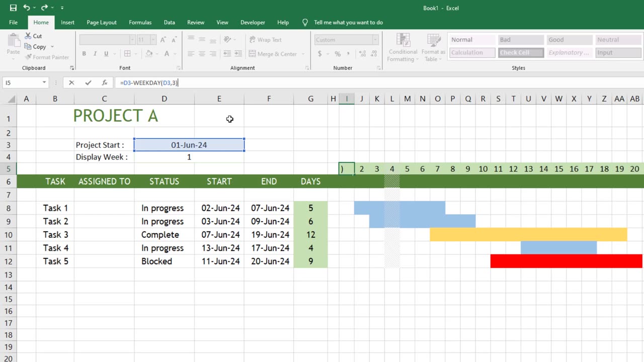Select the Blocked status cell
This screenshot has height=362, width=644.
pyautogui.click(x=164, y=261)
